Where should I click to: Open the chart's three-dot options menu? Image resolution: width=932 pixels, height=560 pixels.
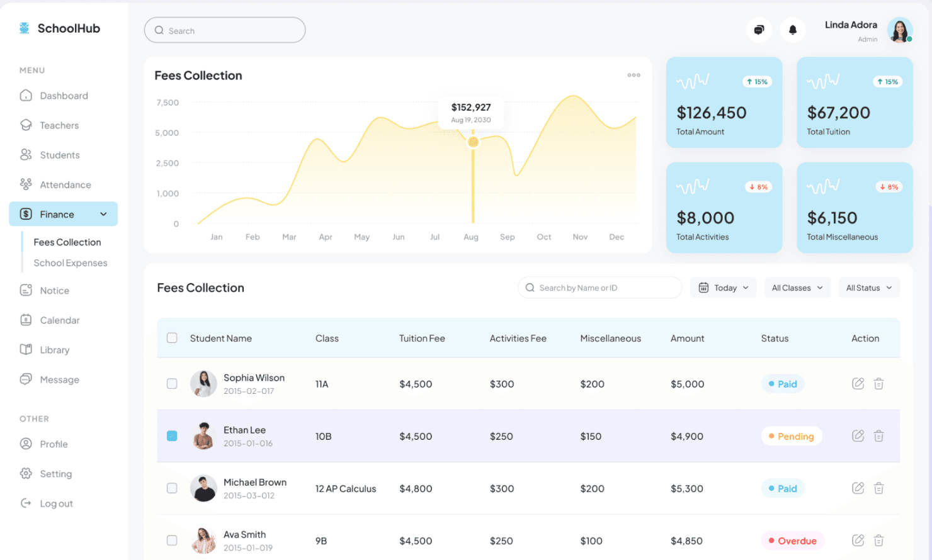pos(634,75)
